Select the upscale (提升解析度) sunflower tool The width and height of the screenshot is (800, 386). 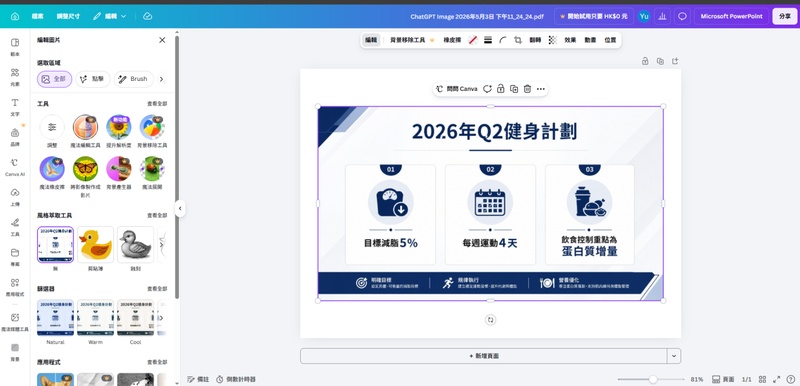coord(119,132)
